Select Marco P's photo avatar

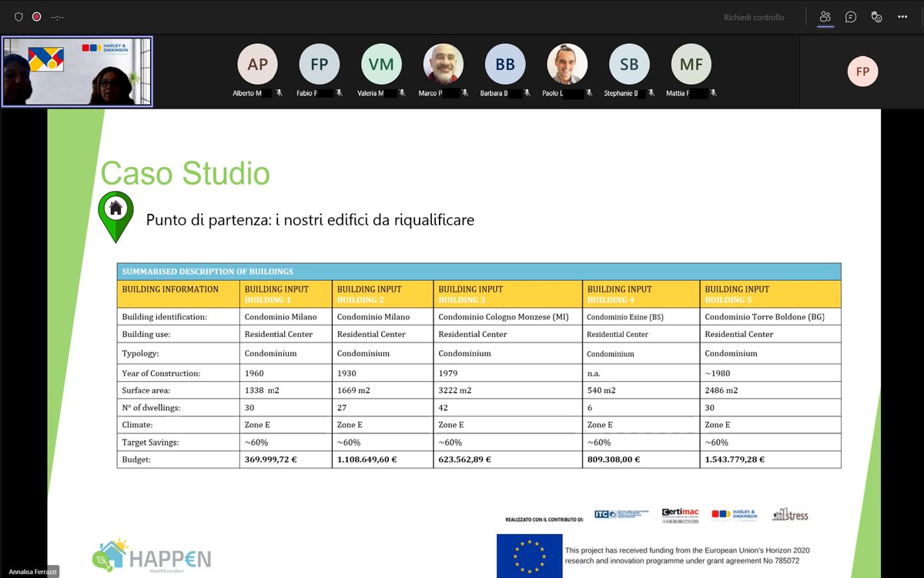[x=444, y=65]
